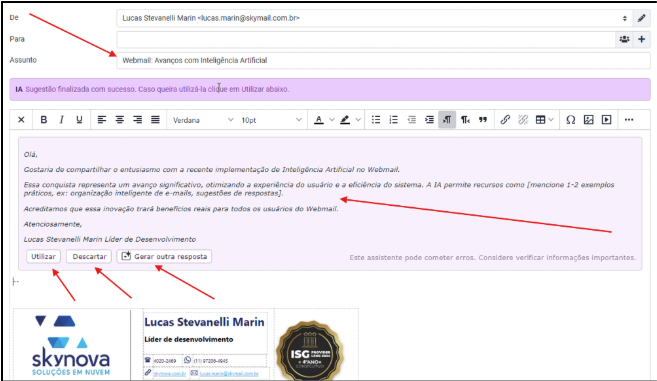657x381 pixels.
Task: Toggle underline formatting
Action: [79, 120]
